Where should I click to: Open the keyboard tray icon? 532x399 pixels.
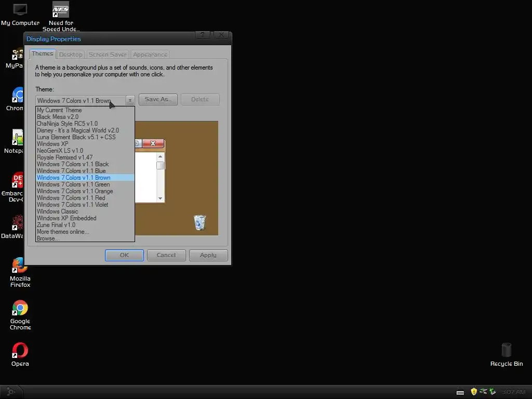click(x=460, y=392)
